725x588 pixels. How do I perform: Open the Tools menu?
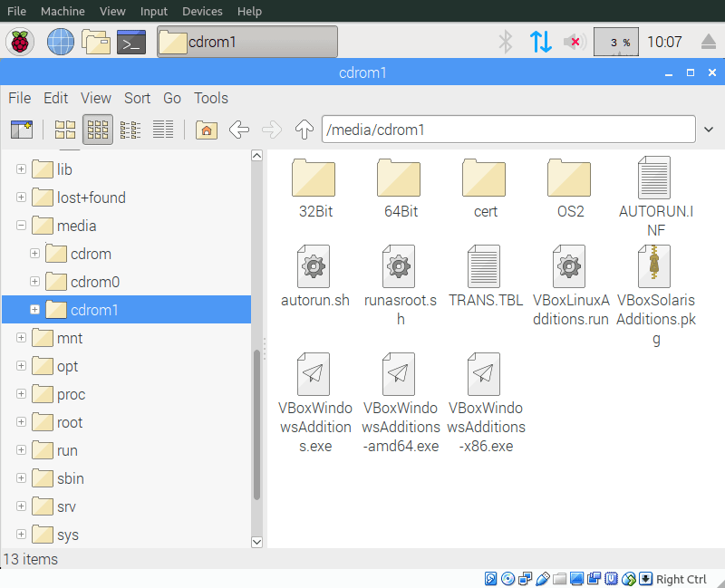[211, 98]
